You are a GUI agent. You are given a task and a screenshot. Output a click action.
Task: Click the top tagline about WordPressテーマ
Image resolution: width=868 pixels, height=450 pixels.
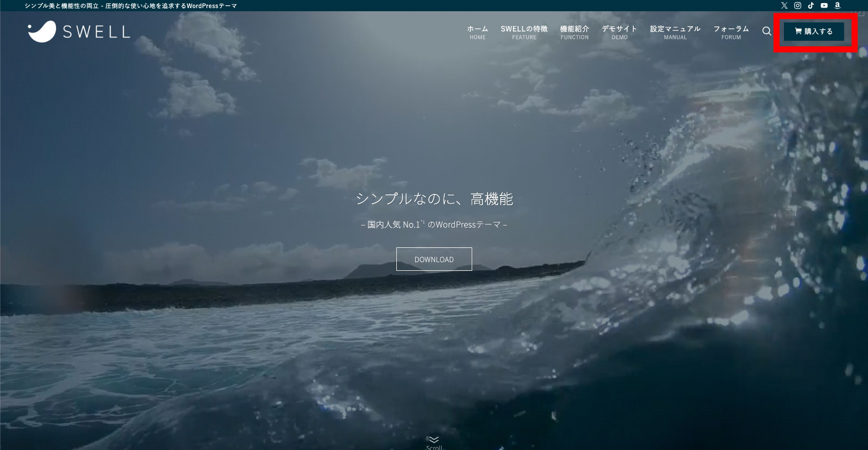point(130,6)
